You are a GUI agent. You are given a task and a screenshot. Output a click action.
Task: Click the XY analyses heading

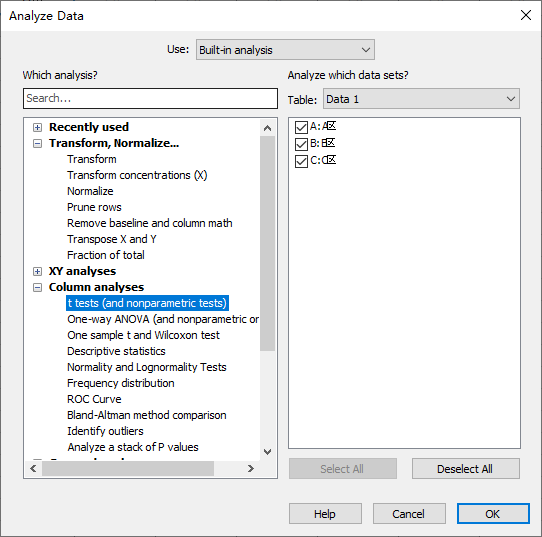pos(82,271)
